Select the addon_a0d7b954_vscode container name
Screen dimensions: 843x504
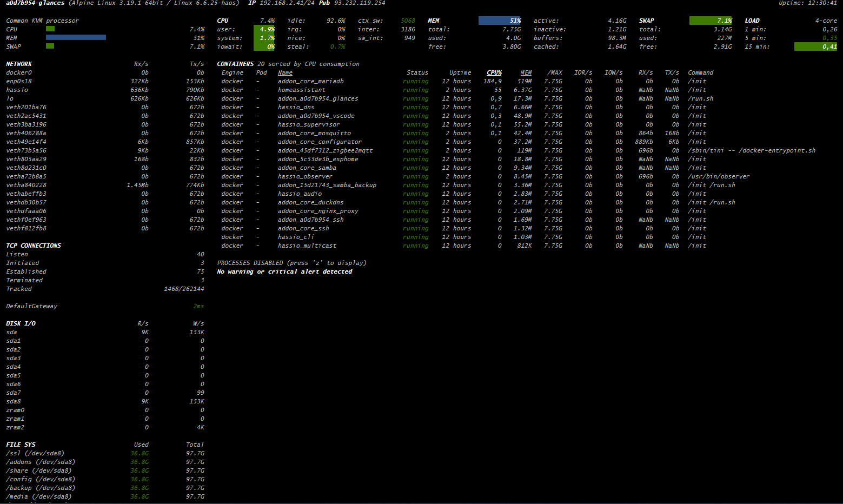point(316,116)
